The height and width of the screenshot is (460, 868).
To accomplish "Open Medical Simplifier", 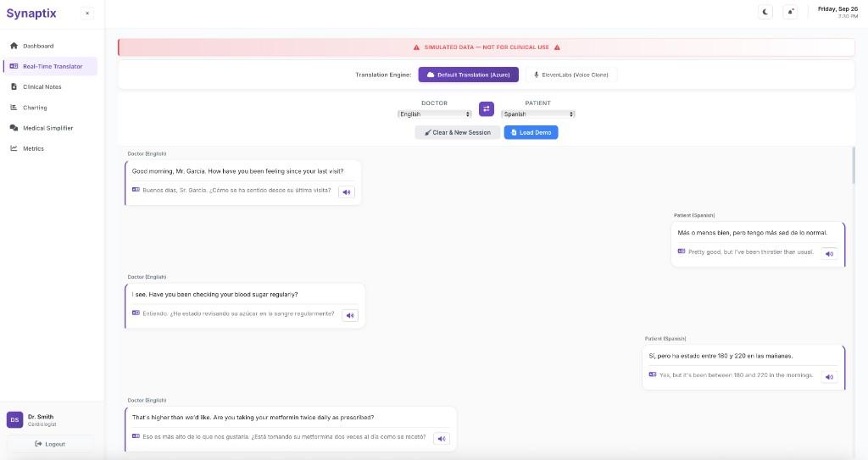I will (50, 128).
